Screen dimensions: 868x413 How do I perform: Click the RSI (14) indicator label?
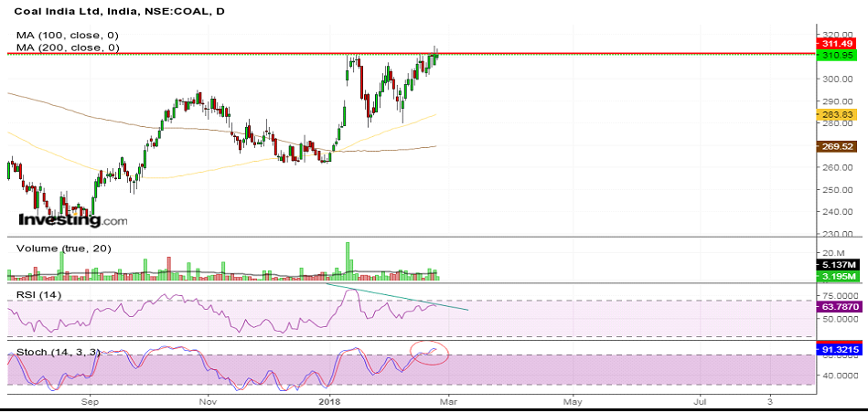coord(39,295)
